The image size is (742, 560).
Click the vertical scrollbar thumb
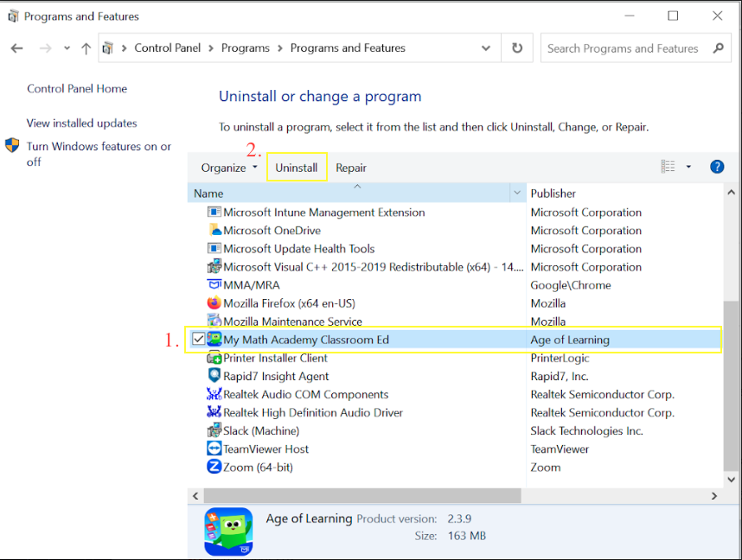click(731, 385)
